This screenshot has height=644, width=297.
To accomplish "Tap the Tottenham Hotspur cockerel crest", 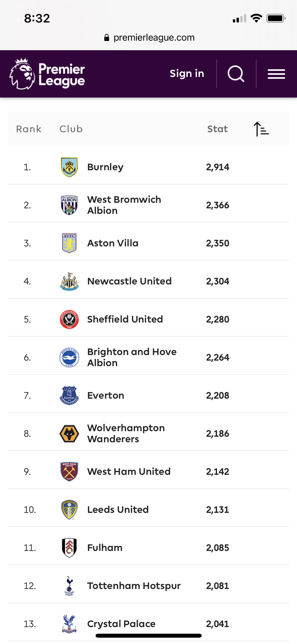I will tap(69, 586).
